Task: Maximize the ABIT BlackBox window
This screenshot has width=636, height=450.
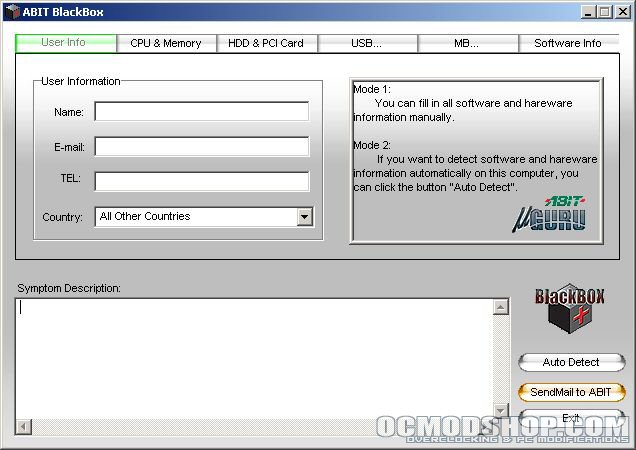Action: (604, 12)
